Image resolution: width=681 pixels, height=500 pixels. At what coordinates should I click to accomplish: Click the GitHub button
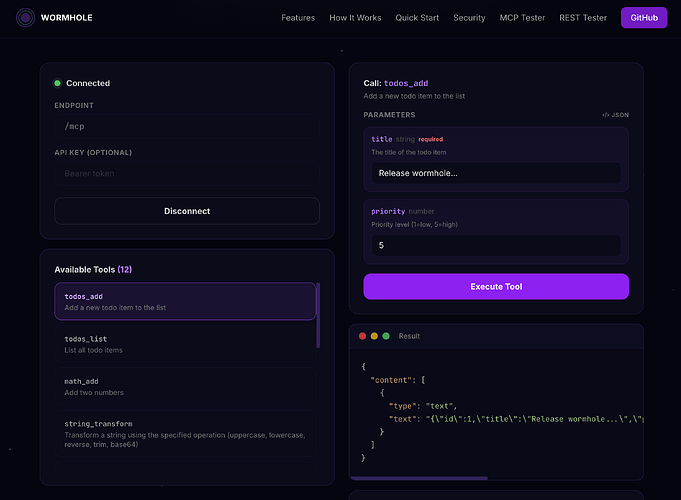tap(644, 18)
